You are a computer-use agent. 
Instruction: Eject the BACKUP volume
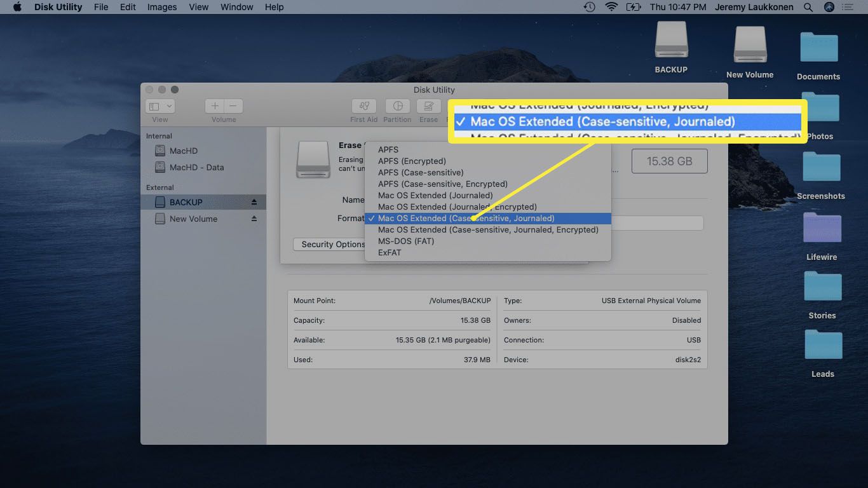[x=254, y=202]
